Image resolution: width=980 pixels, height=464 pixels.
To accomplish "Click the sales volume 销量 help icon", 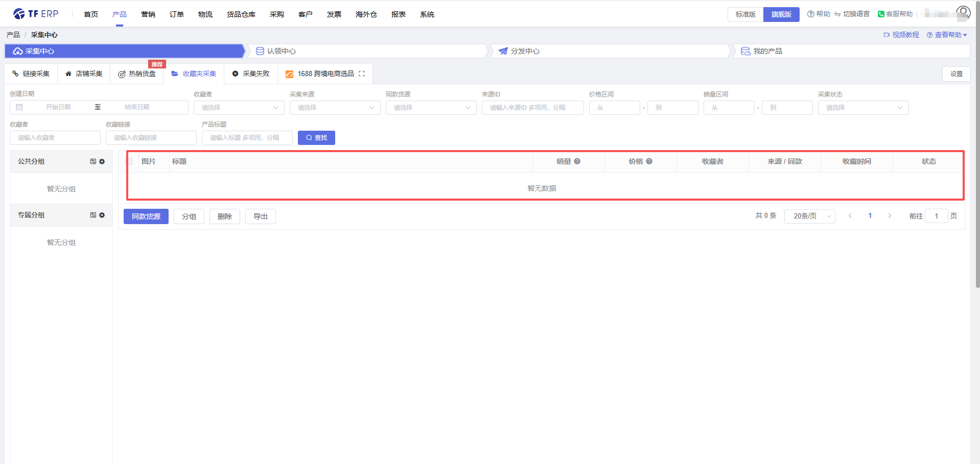I will coord(577,161).
